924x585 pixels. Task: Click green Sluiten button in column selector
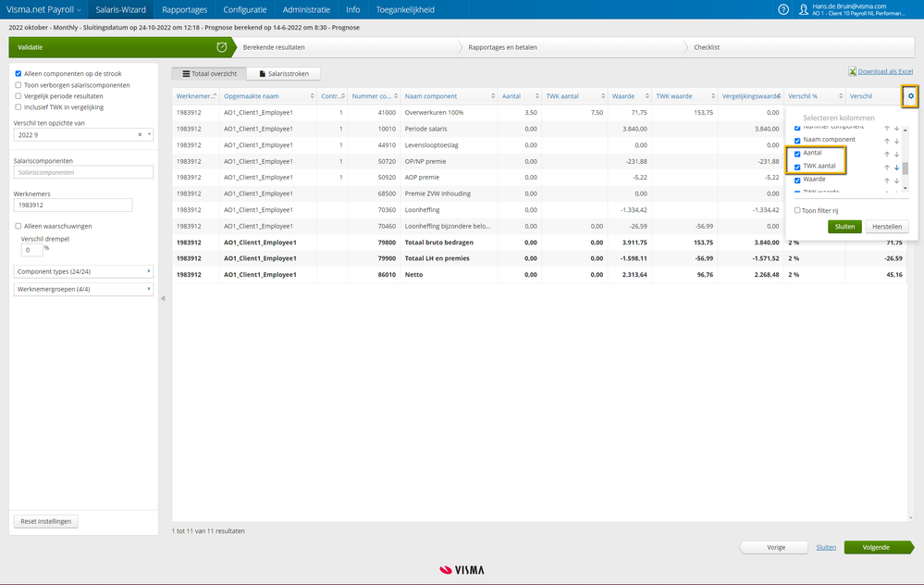(844, 227)
